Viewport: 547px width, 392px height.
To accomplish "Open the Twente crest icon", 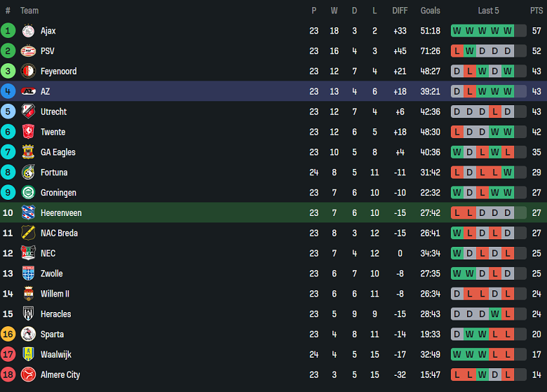I will 28,132.
